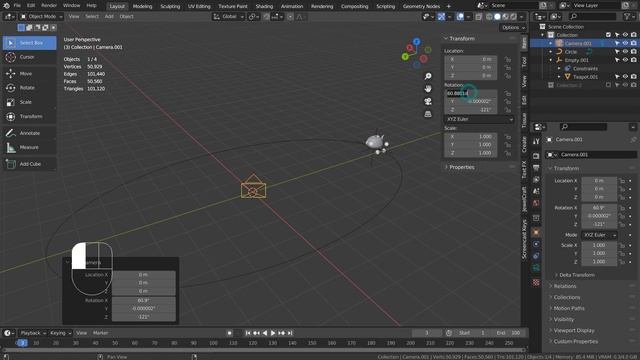Open the Keying popover

60,333
